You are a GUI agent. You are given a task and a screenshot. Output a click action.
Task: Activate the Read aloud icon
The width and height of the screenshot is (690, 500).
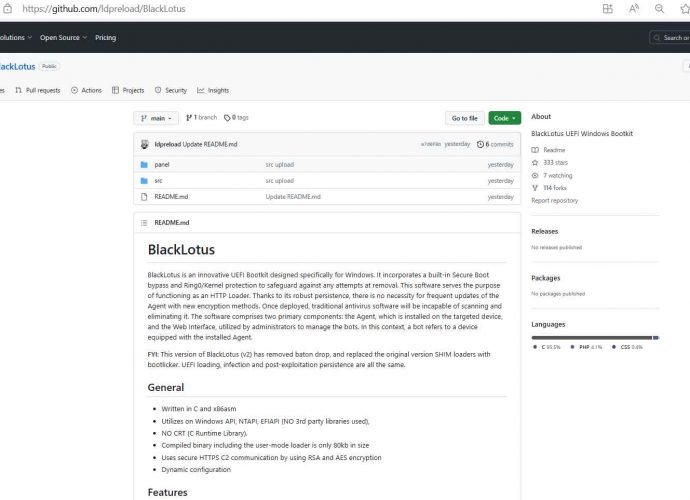tap(634, 8)
